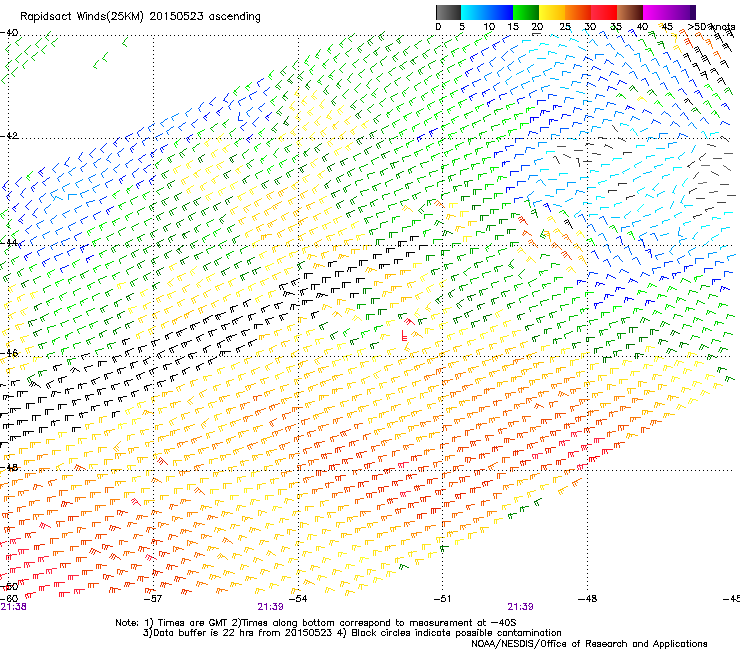
Task: Click the legend value '10' under color bar
Action: pos(489,26)
